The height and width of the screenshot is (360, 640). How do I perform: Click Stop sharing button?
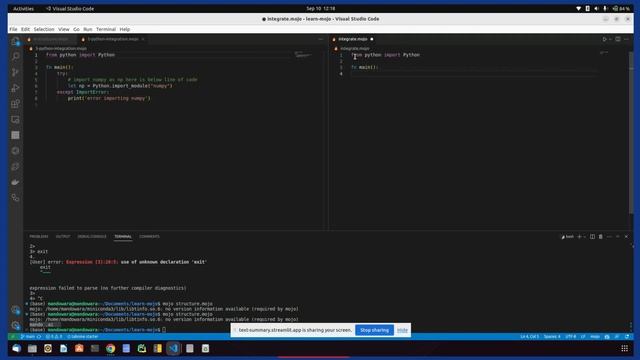tap(374, 330)
